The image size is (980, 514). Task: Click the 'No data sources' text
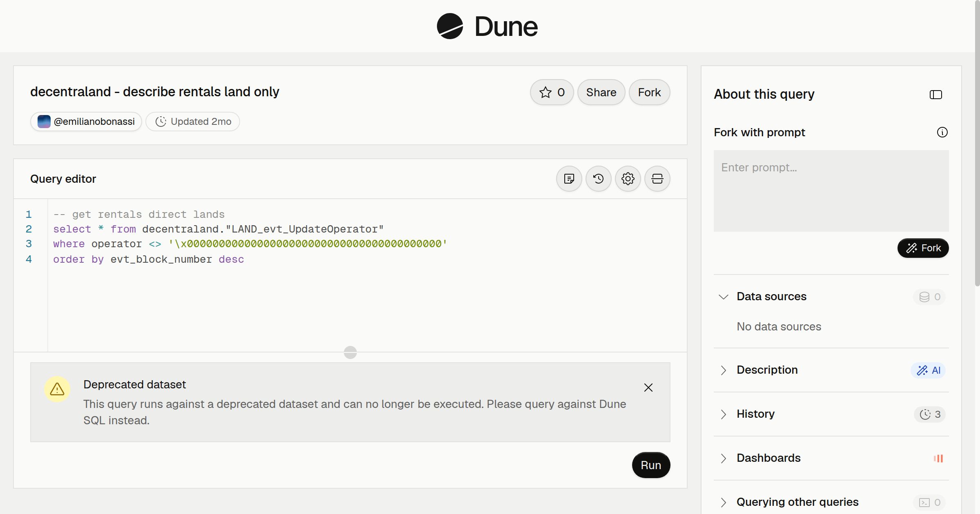(x=779, y=327)
